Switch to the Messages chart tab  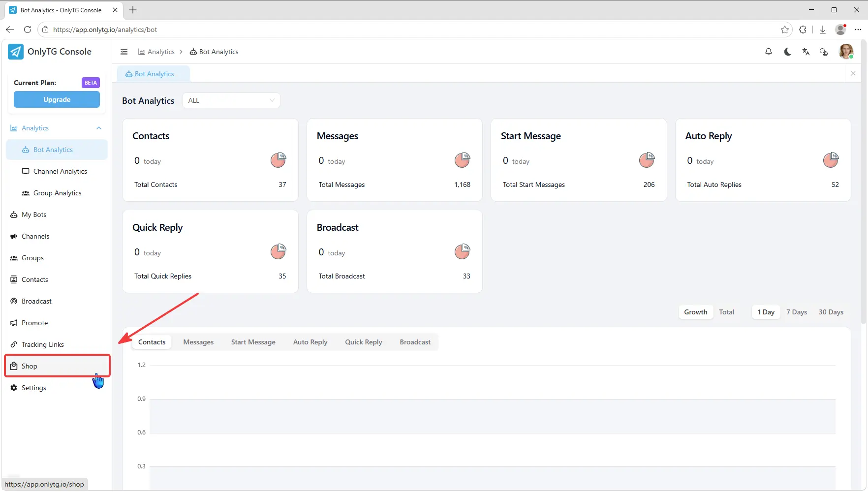(x=198, y=342)
